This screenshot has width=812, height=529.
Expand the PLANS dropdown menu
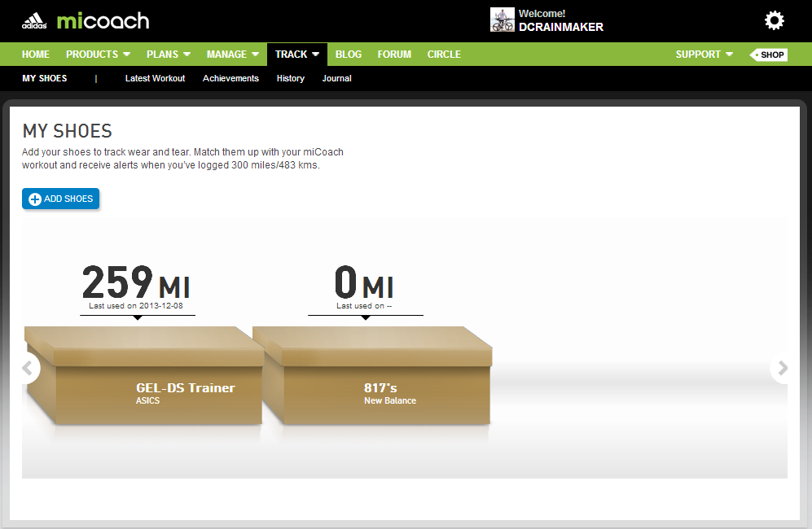[169, 55]
